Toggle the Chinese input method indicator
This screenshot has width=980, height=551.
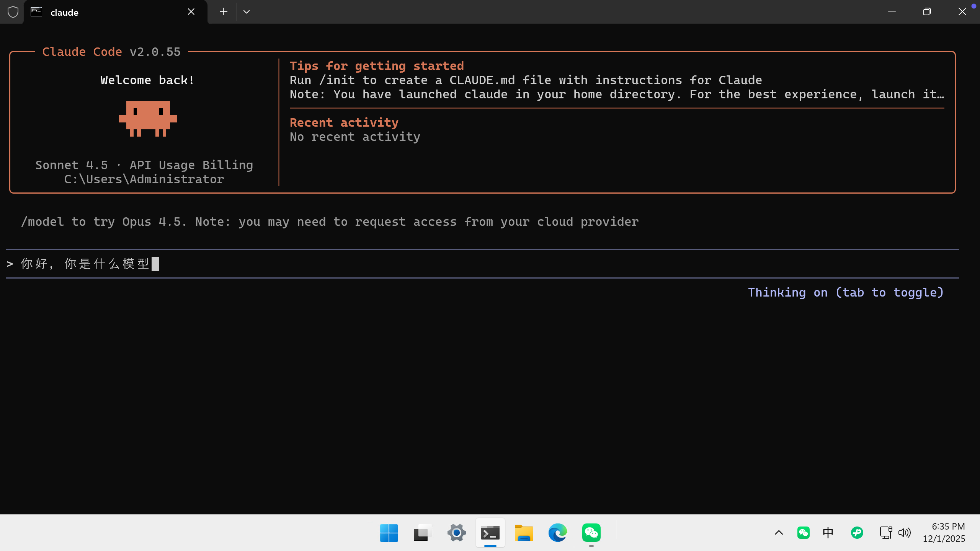point(828,533)
